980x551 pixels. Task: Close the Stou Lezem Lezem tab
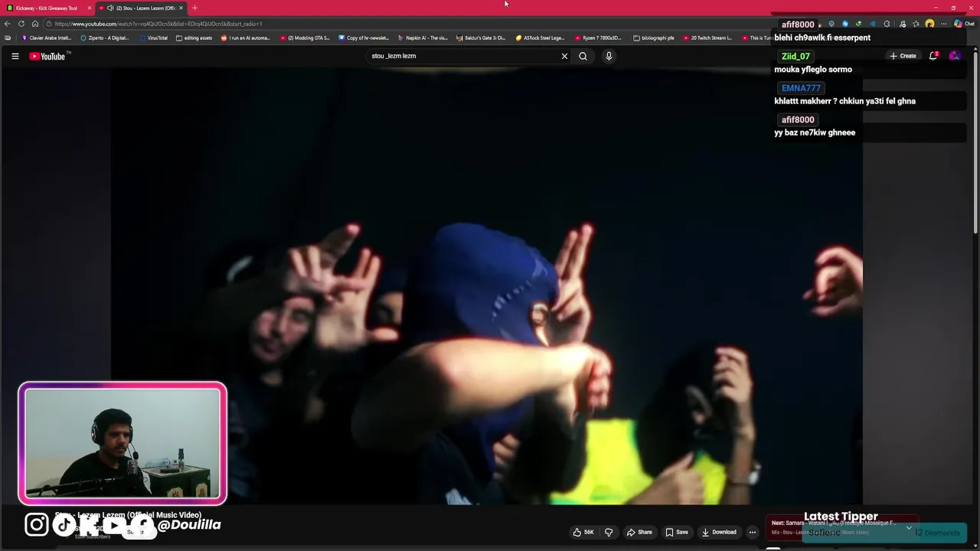[181, 8]
